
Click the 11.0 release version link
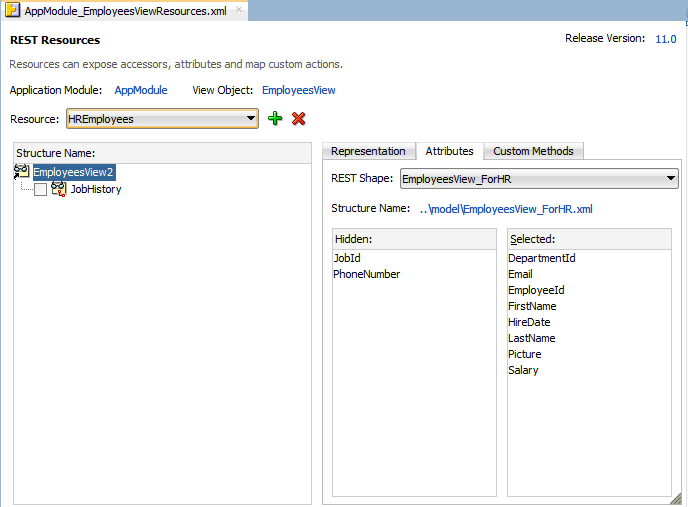pyautogui.click(x=666, y=39)
